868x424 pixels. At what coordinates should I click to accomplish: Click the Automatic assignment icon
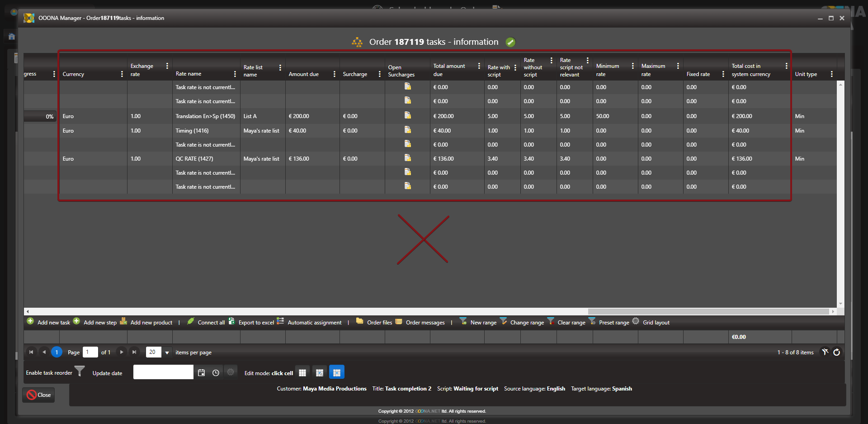(x=280, y=321)
